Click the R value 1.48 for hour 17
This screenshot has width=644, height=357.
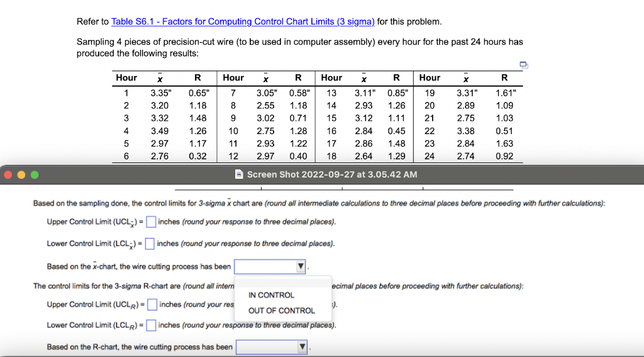(x=396, y=144)
